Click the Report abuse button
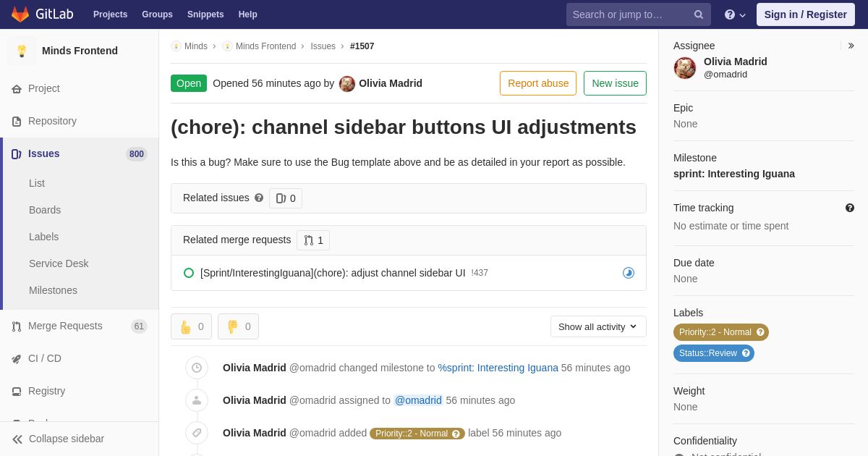 click(x=538, y=83)
